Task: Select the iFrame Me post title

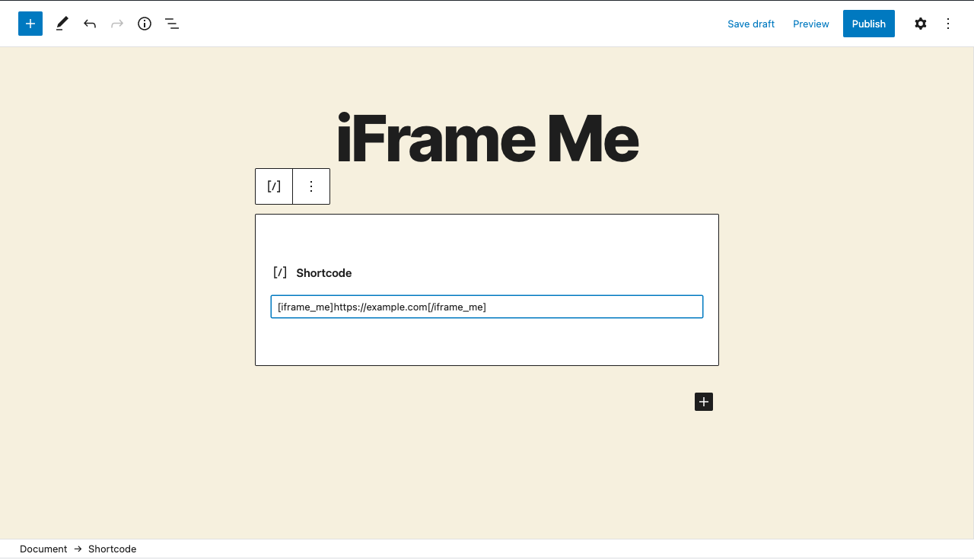Action: [x=488, y=138]
